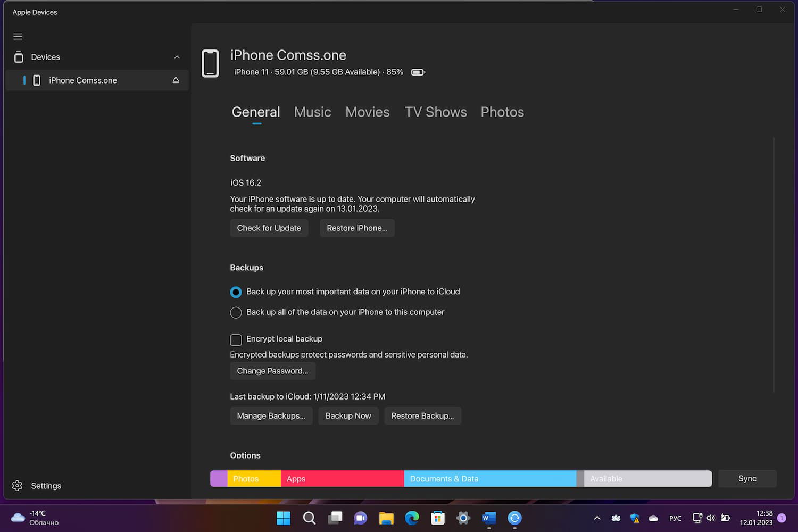Switch to the Music tab
The image size is (798, 532).
click(313, 112)
